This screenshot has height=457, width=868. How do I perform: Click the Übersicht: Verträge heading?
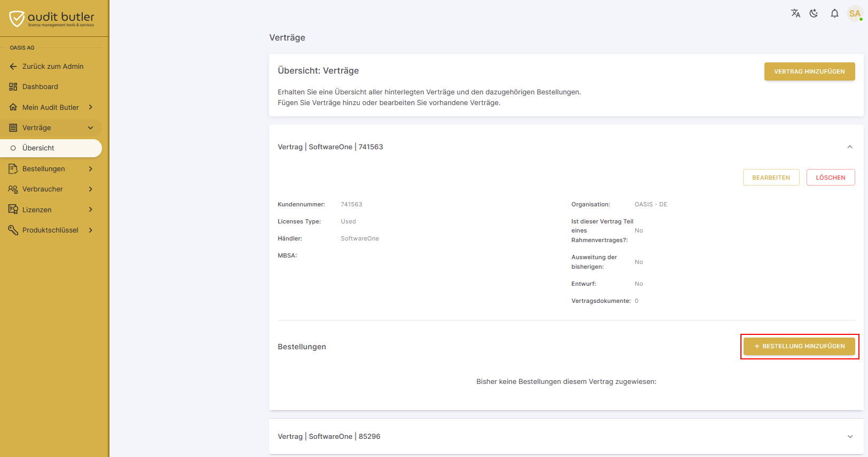click(x=318, y=71)
